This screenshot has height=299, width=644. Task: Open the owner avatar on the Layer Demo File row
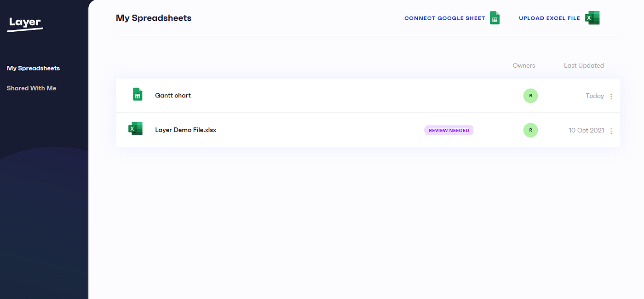coord(530,130)
